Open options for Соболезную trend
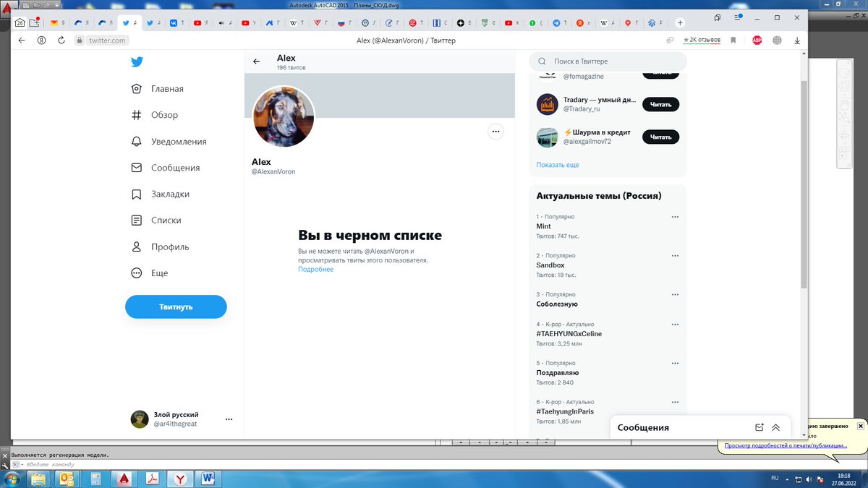The height and width of the screenshot is (488, 868). [x=675, y=294]
